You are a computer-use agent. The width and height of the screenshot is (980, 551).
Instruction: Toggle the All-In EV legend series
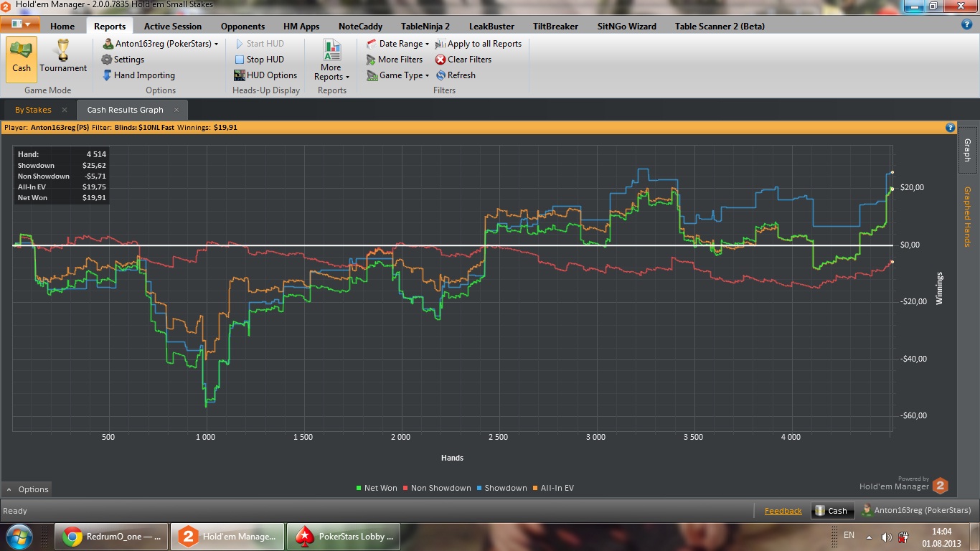[552, 488]
